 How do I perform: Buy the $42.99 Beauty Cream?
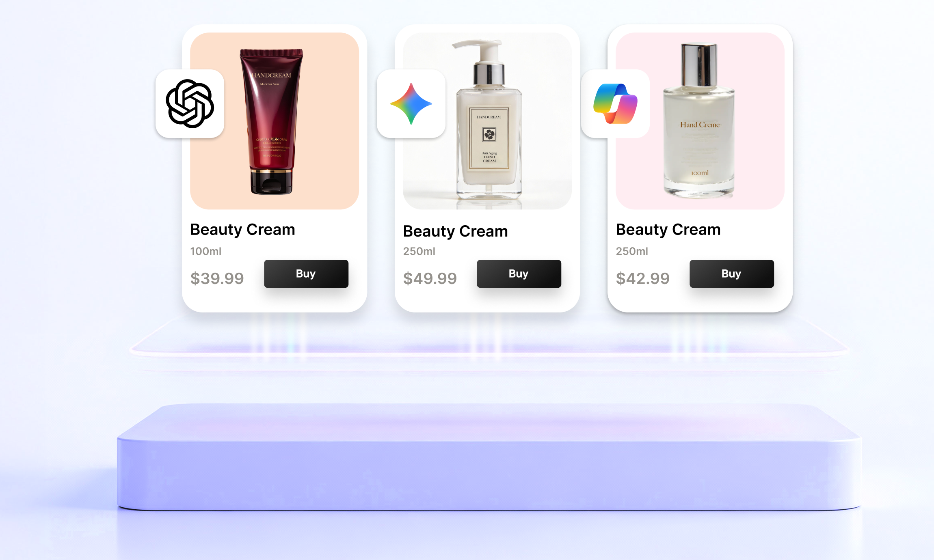pos(732,274)
